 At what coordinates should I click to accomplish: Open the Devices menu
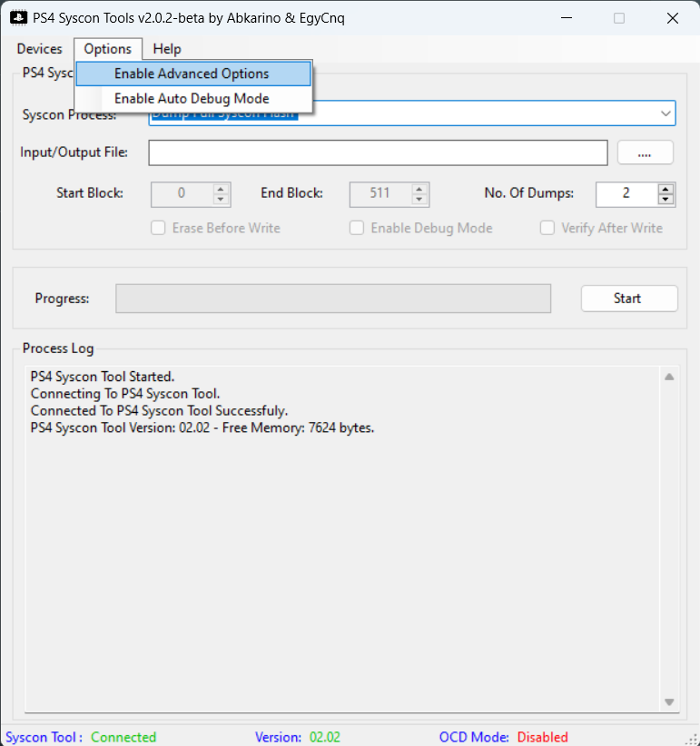(x=40, y=49)
